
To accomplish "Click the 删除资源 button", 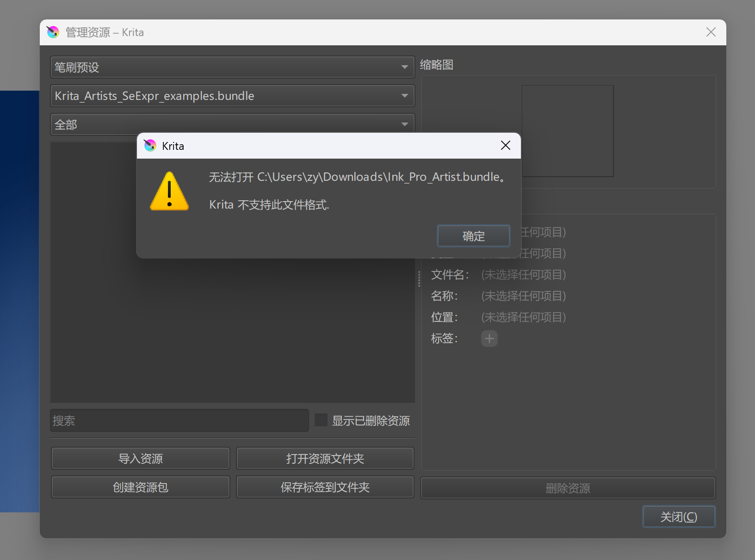I will coord(568,488).
